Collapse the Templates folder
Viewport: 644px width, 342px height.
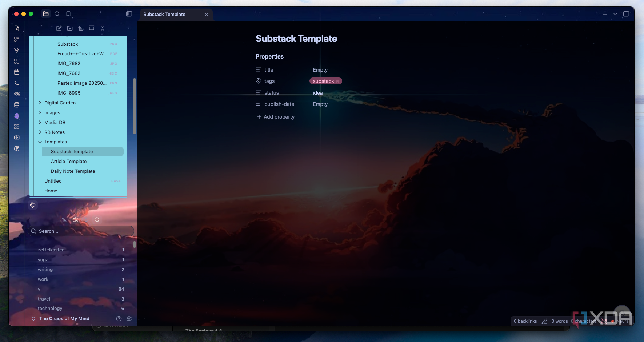pos(40,142)
